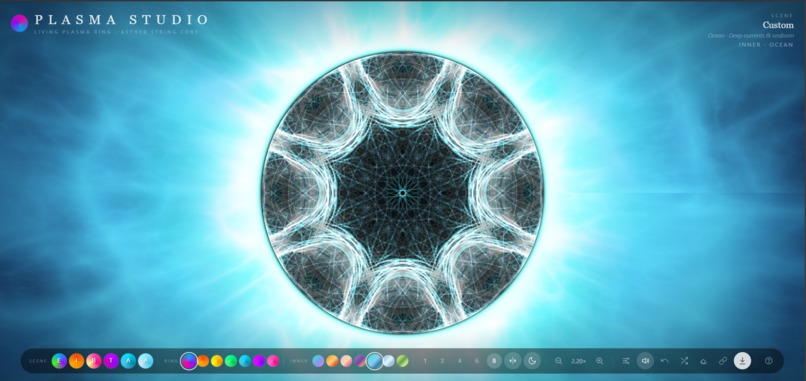Select the orange 'I' scene preset
The image size is (806, 381).
pyautogui.click(x=77, y=361)
